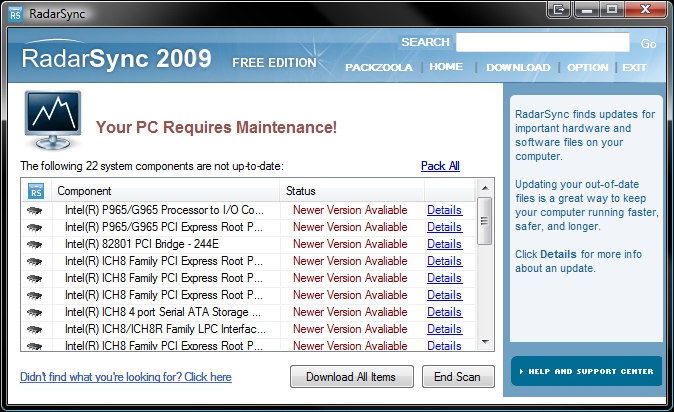Click the EXIT menu item

pos(634,68)
